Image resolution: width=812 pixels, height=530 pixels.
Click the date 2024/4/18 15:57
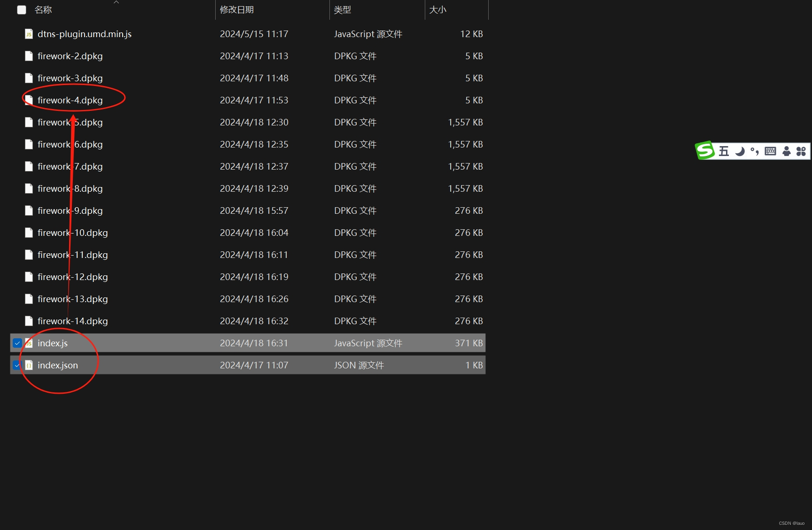pyautogui.click(x=254, y=210)
